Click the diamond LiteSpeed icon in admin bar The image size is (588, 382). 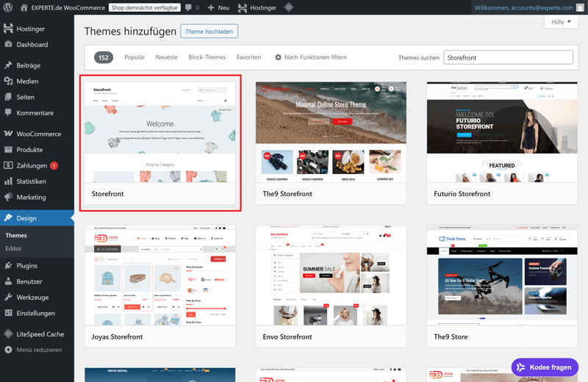(289, 7)
